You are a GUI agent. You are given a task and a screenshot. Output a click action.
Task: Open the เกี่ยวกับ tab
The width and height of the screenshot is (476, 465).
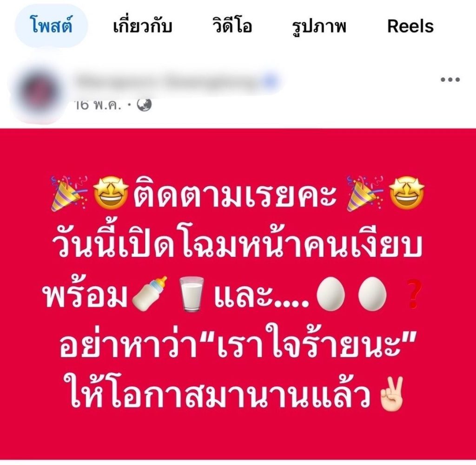143,26
